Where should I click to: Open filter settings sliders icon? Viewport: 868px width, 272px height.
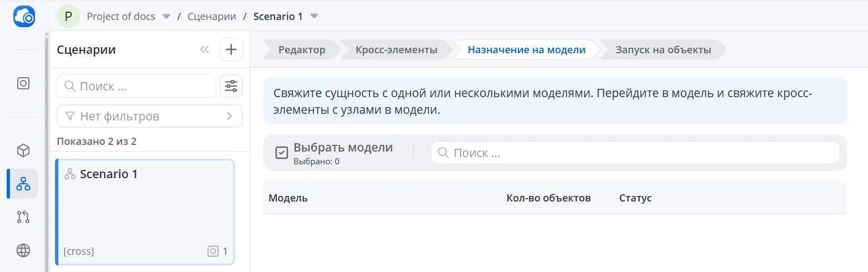(x=231, y=86)
